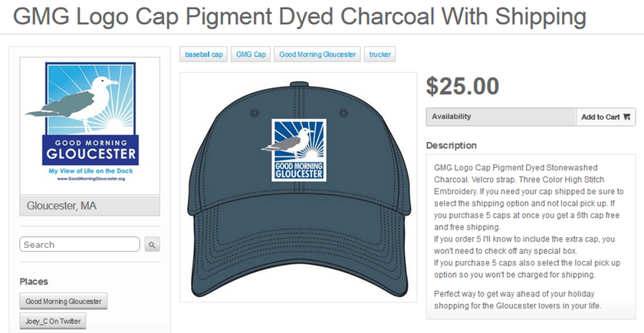This screenshot has height=333, width=644.
Task: Click the product title heading
Action: coord(300,16)
